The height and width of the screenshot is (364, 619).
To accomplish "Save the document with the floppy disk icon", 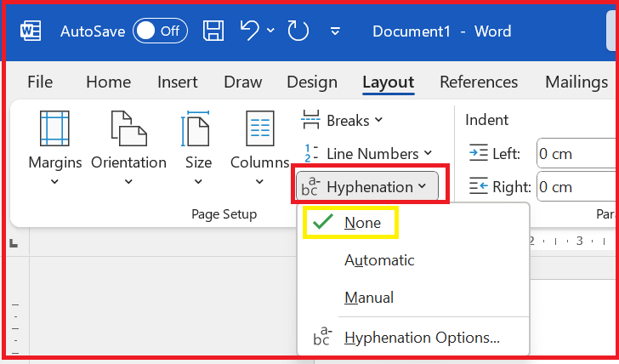I will 213,31.
